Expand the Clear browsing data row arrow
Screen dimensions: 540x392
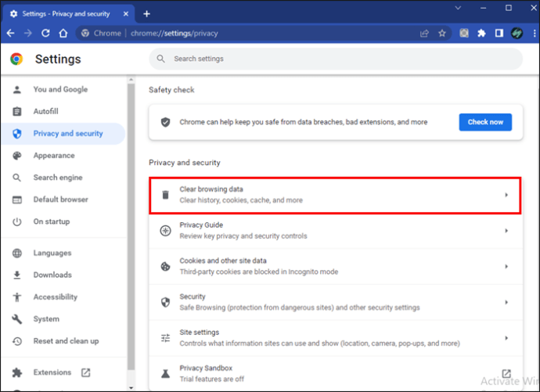(506, 195)
